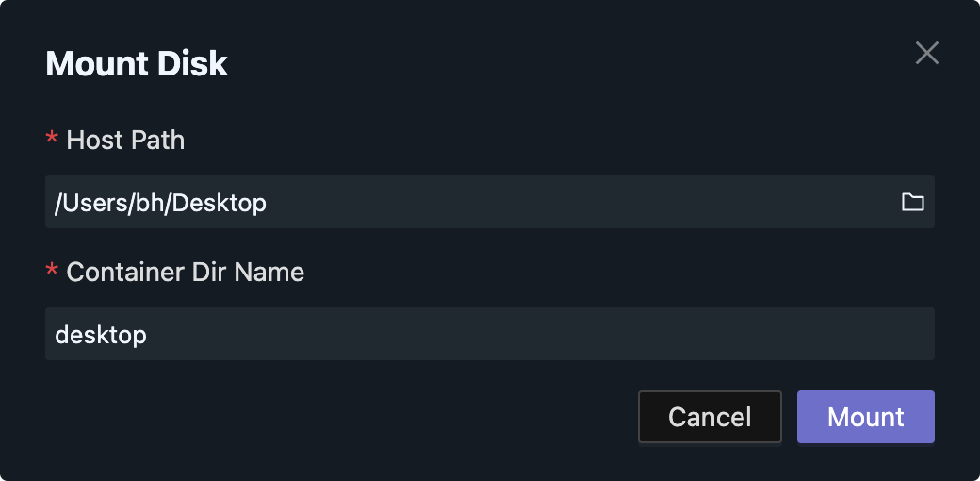Close the Mount Disk dialog

[x=927, y=53]
